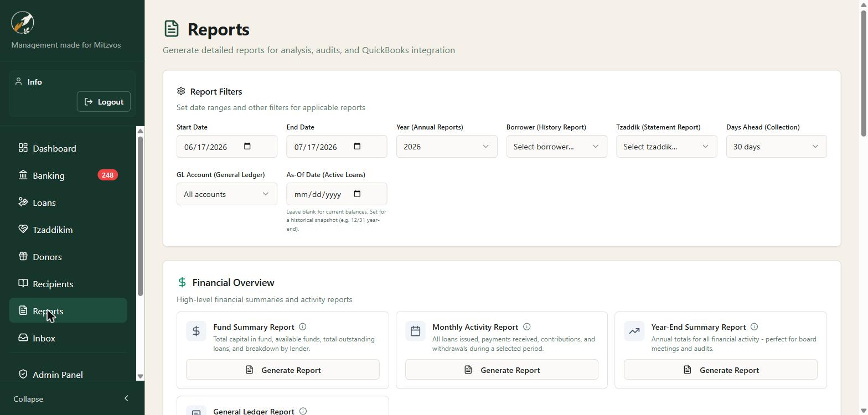Generate the Monthly Activity Report
This screenshot has height=415, width=868.
click(502, 370)
